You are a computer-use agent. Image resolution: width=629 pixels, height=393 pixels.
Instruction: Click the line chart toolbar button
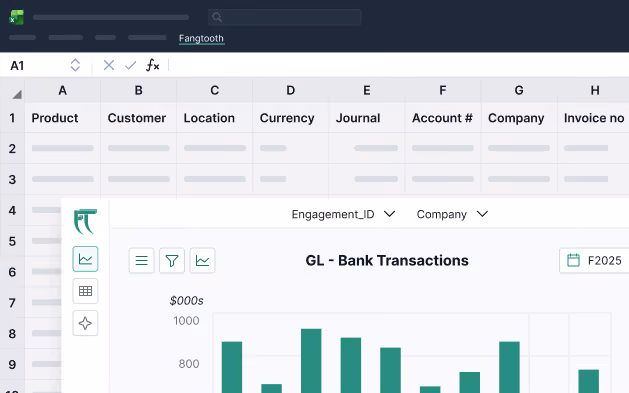pos(202,261)
